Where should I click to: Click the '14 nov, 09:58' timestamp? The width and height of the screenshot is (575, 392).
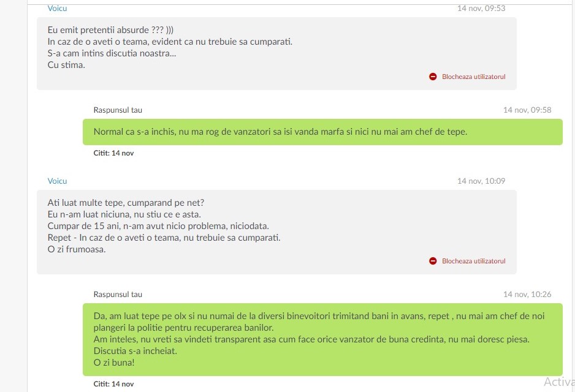pyautogui.click(x=527, y=110)
